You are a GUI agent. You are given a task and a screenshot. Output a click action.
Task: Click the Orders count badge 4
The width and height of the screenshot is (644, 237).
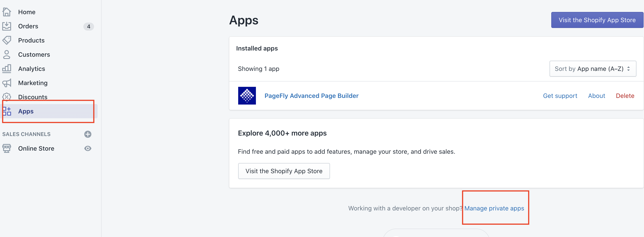[88, 27]
